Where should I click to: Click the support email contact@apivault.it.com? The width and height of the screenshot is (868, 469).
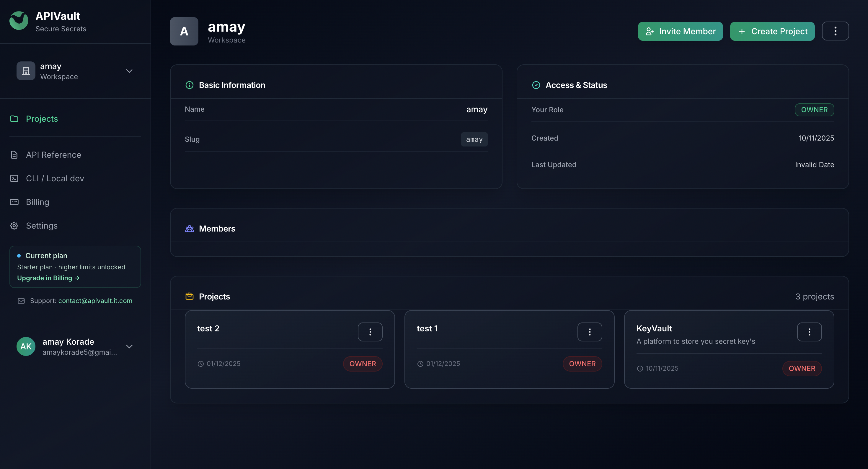[x=95, y=301]
